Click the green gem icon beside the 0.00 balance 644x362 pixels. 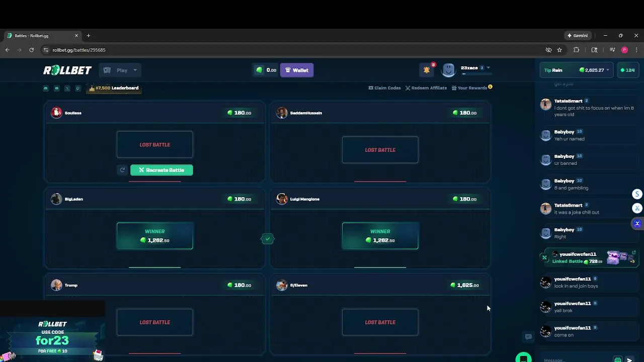point(259,70)
